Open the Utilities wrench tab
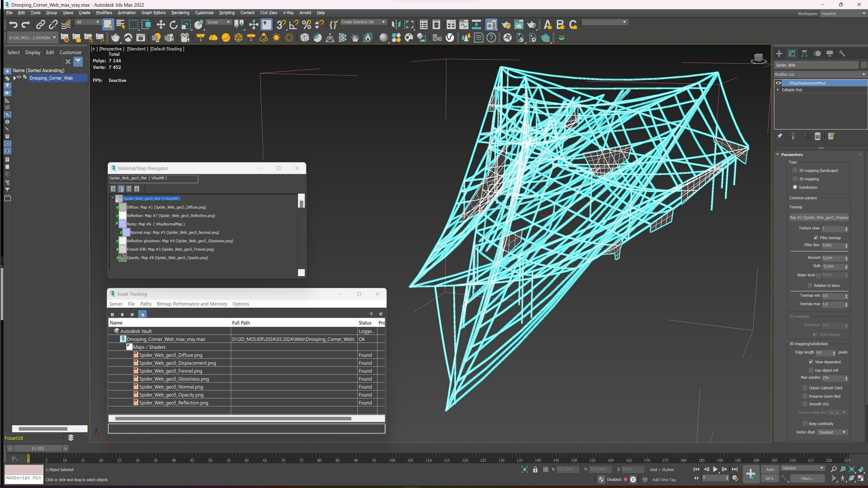 [842, 53]
